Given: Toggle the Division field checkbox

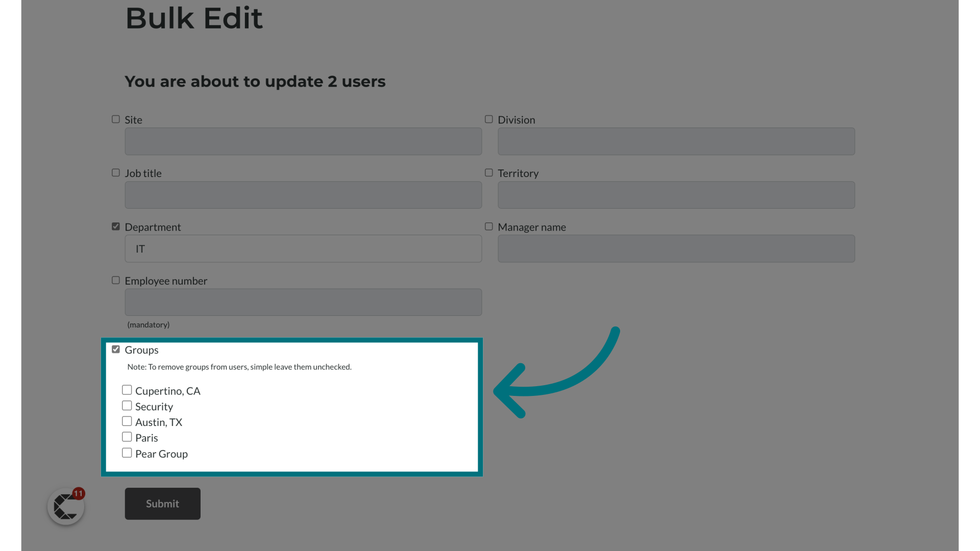Looking at the screenshot, I should click(x=488, y=119).
